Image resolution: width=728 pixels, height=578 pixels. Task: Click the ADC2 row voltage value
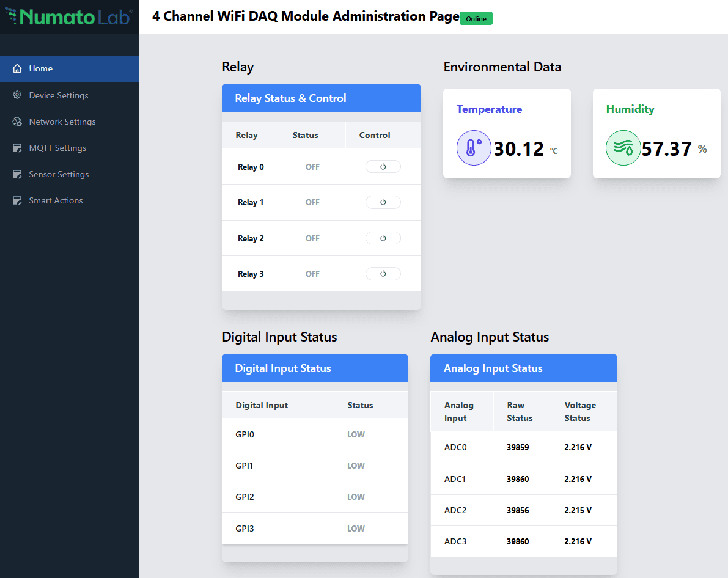click(x=578, y=510)
